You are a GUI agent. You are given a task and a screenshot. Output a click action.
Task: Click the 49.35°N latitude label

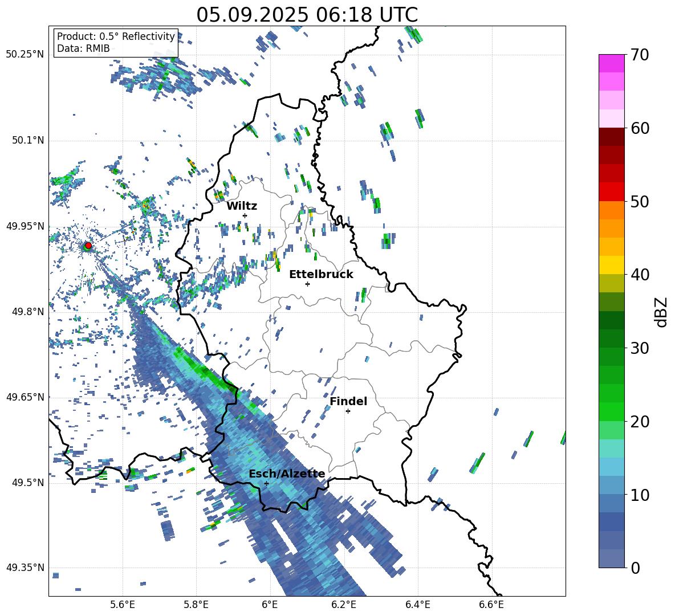(25, 568)
